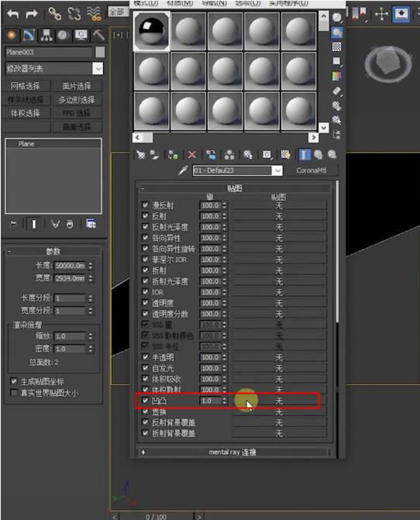Viewport: 420px width, 520px height.
Task: Click the checkered background toggle icon
Action: 336,46
